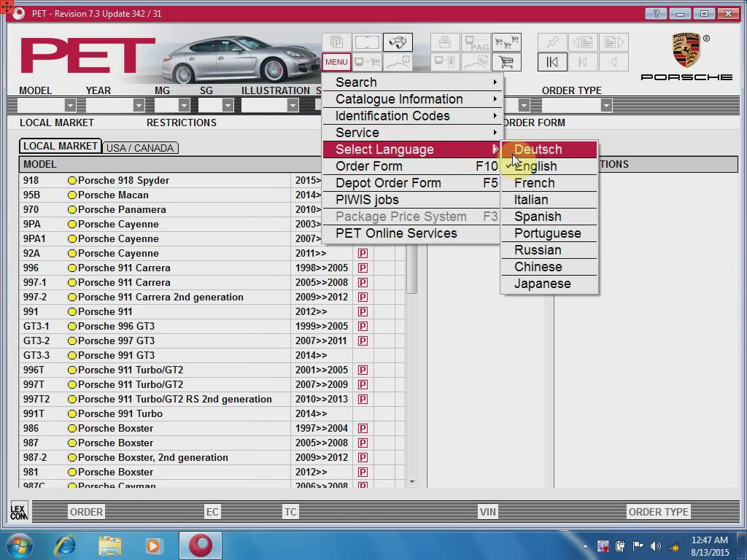Screen dimensions: 747x560
Task: Click the model list scrollbar down arrow
Action: [x=412, y=482]
